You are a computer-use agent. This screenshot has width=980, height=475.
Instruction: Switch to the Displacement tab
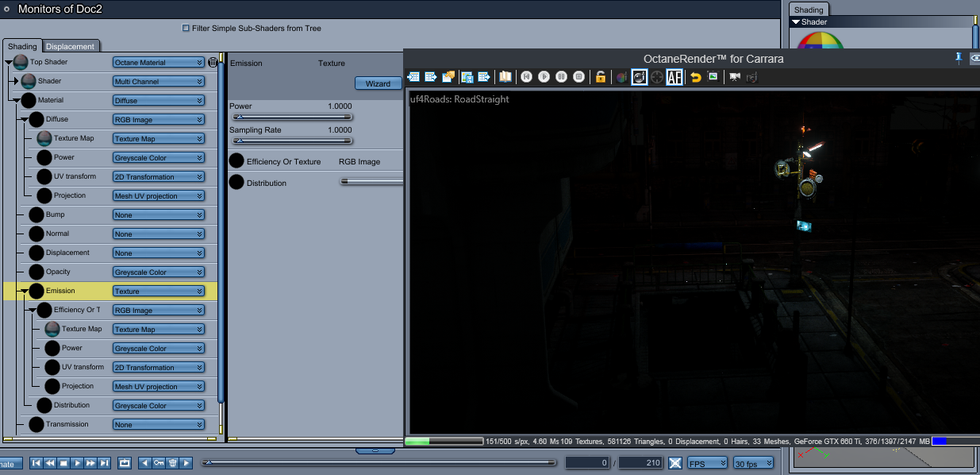pyautogui.click(x=71, y=47)
